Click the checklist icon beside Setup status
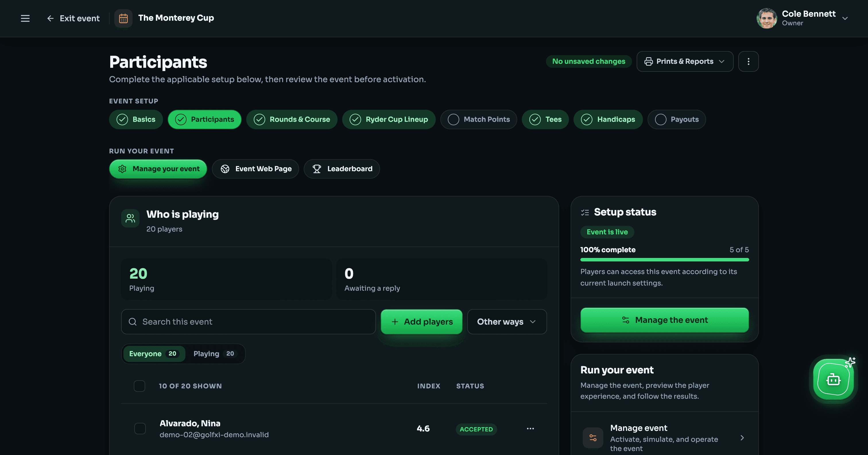Viewport: 868px width, 455px height. click(x=585, y=213)
